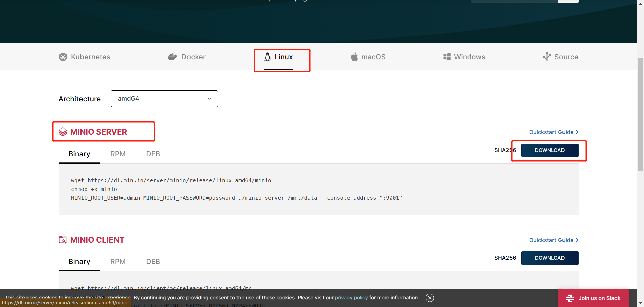This screenshot has width=644, height=307.
Task: Click the Windows logo icon
Action: tap(447, 57)
